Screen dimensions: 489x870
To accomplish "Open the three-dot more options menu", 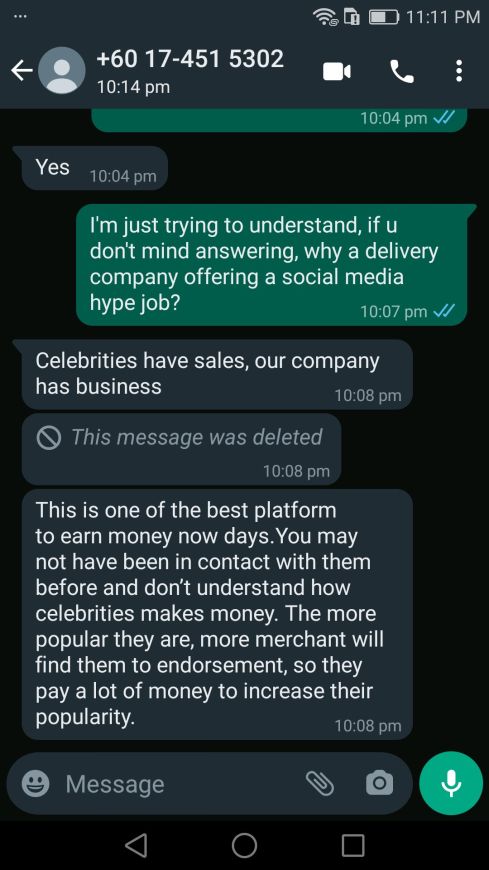I will (x=458, y=71).
